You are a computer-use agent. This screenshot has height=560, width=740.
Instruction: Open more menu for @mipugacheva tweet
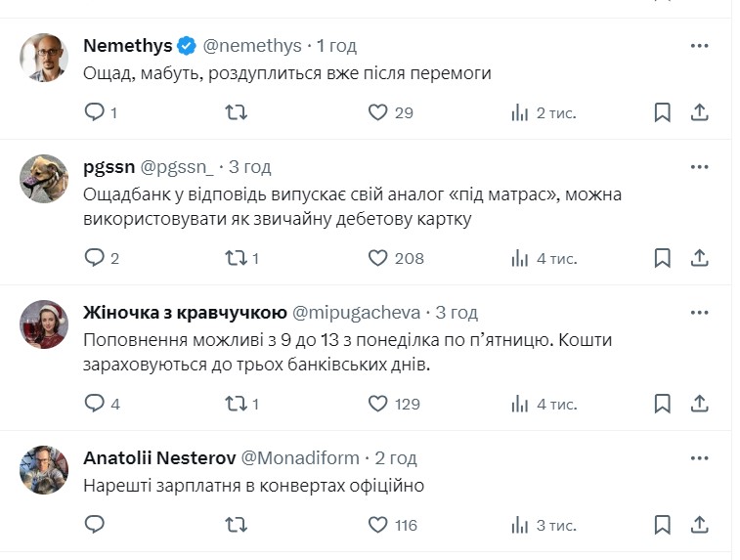[700, 313]
